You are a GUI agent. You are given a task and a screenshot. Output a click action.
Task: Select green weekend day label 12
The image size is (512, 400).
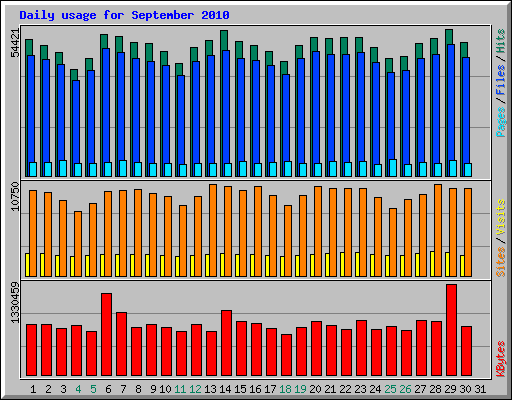(195, 389)
